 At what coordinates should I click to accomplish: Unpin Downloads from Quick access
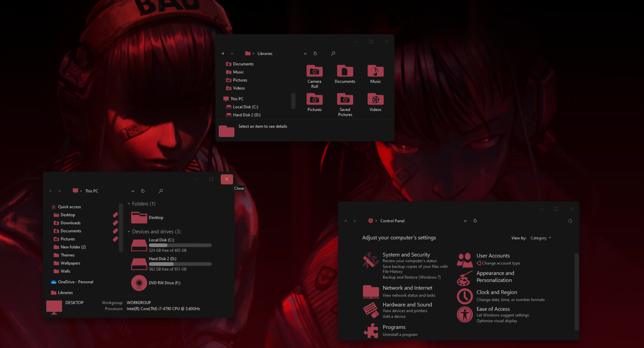[x=115, y=223]
